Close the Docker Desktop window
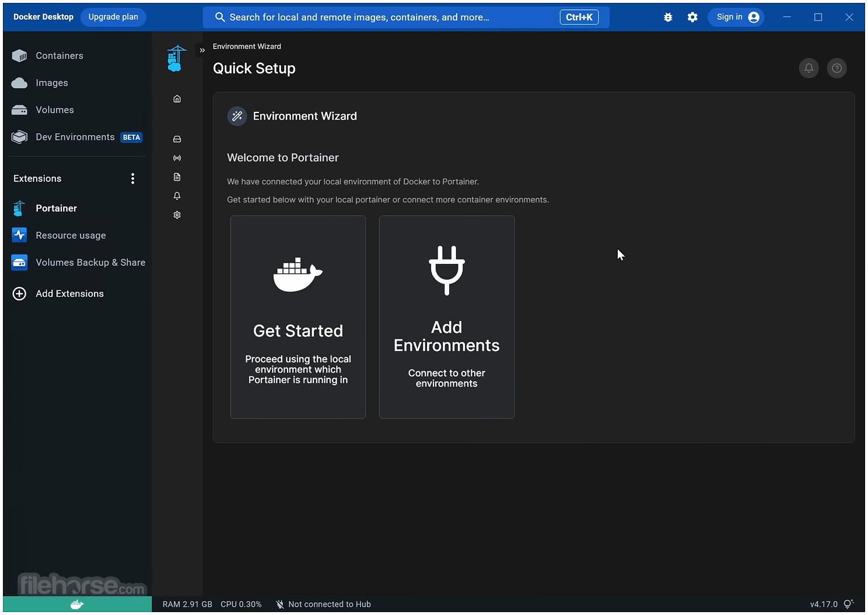This screenshot has height=615, width=868. tap(849, 17)
